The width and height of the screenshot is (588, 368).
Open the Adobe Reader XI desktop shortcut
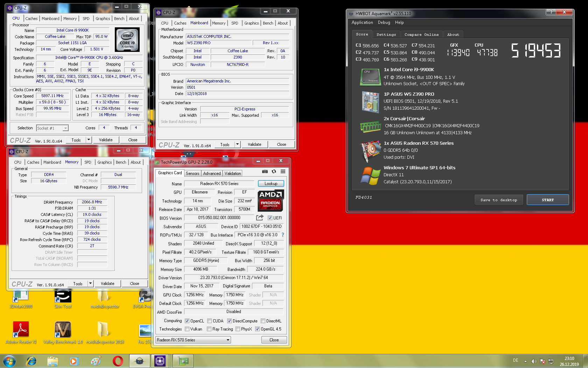click(21, 332)
